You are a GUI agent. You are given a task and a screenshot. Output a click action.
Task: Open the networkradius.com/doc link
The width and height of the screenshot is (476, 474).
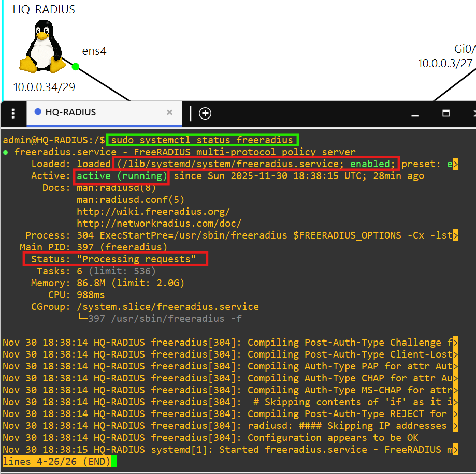(x=158, y=224)
